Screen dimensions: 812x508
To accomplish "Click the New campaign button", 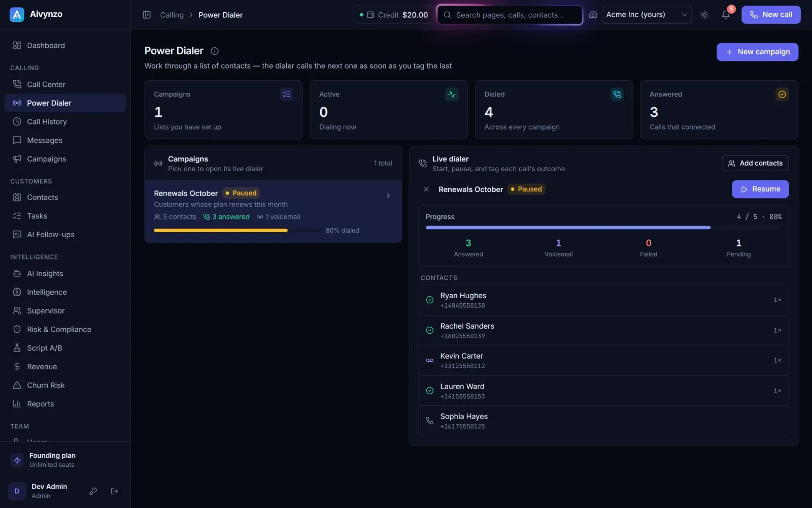I will tap(757, 52).
